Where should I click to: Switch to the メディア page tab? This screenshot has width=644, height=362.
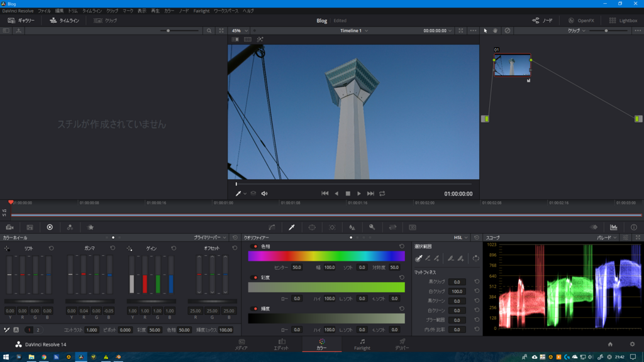click(x=241, y=344)
